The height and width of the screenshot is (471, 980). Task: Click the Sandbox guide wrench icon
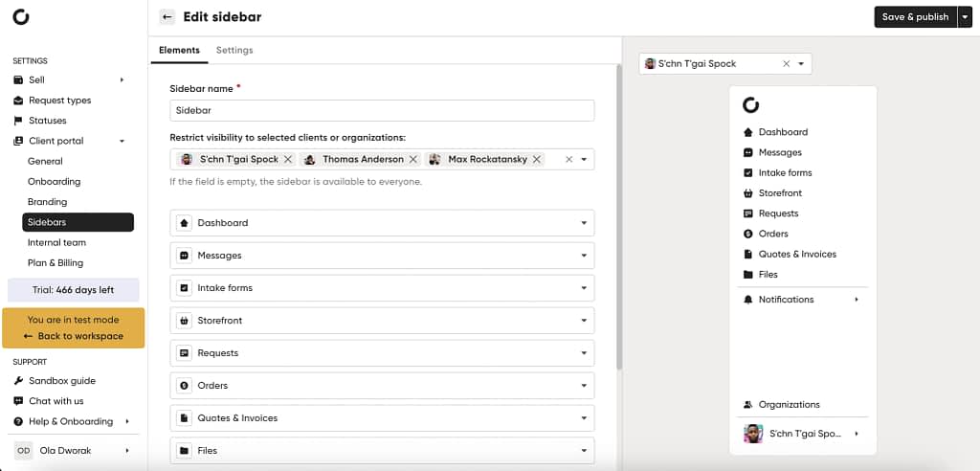18,380
